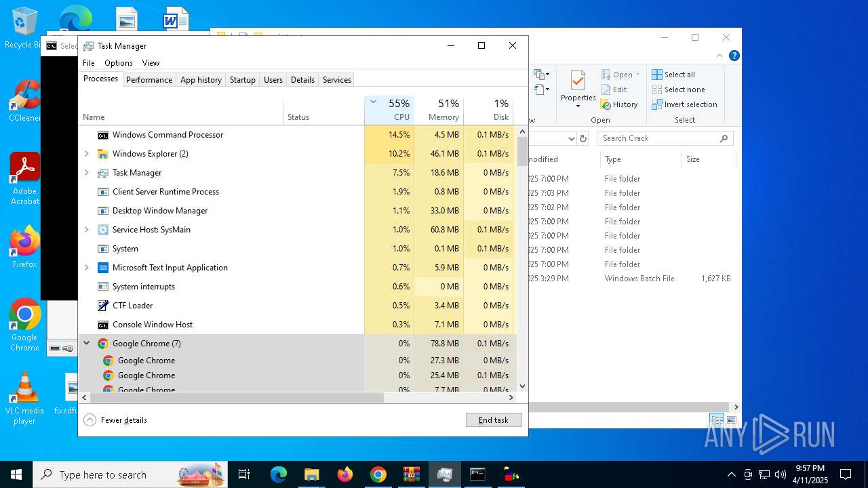
Task: Click File Explorer on the taskbar
Action: pos(311,474)
